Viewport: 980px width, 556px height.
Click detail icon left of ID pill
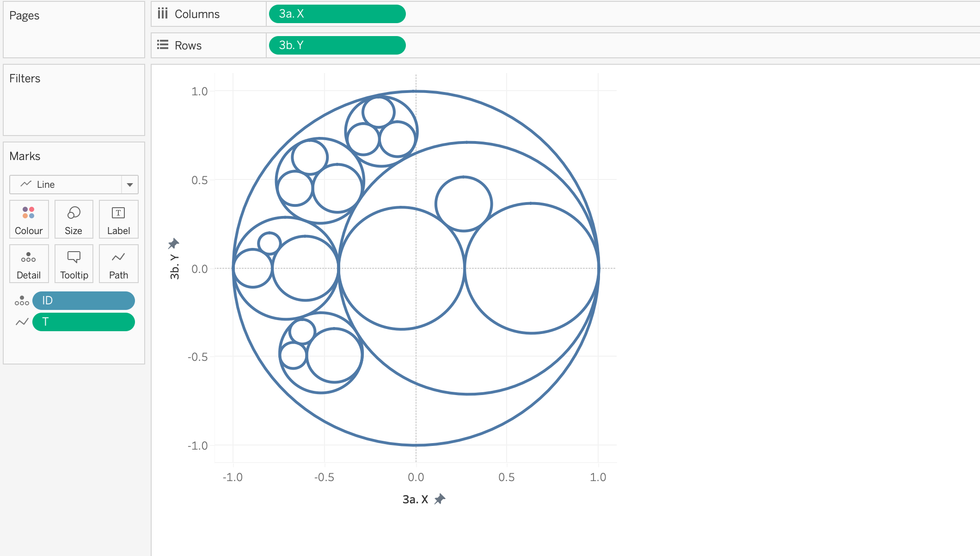pos(22,301)
